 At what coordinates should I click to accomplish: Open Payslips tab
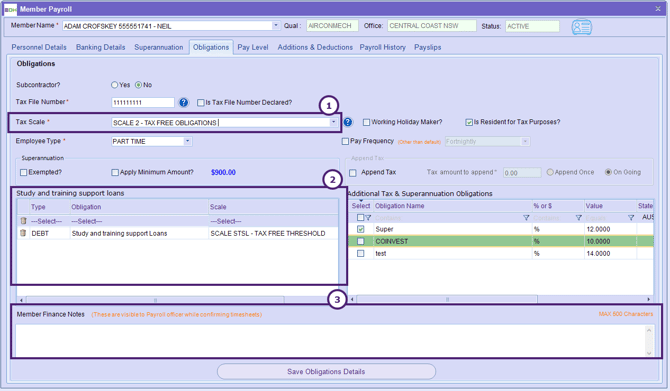[x=427, y=47]
